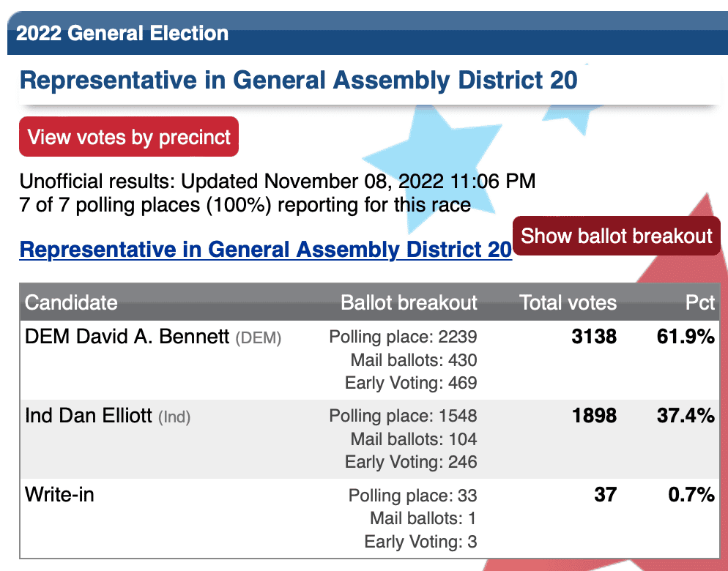Click the Total votes column header

click(568, 302)
